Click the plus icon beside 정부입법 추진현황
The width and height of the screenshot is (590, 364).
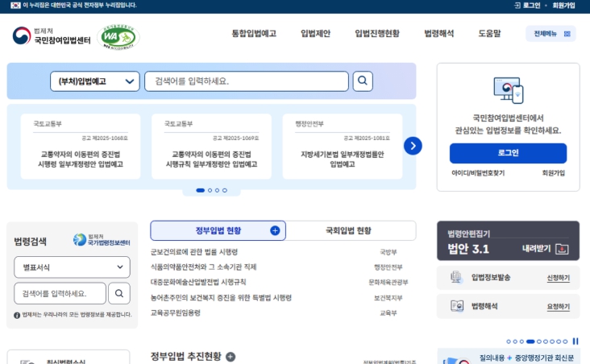point(231,357)
